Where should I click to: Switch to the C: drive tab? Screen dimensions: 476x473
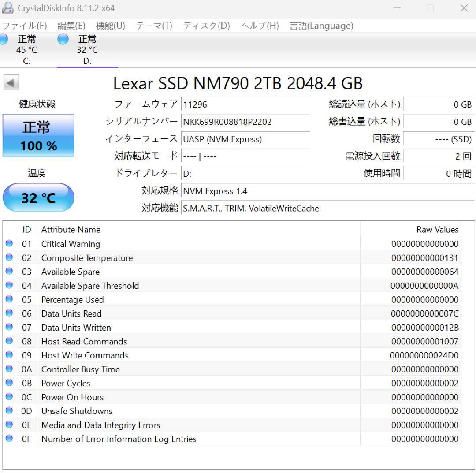coord(26,50)
